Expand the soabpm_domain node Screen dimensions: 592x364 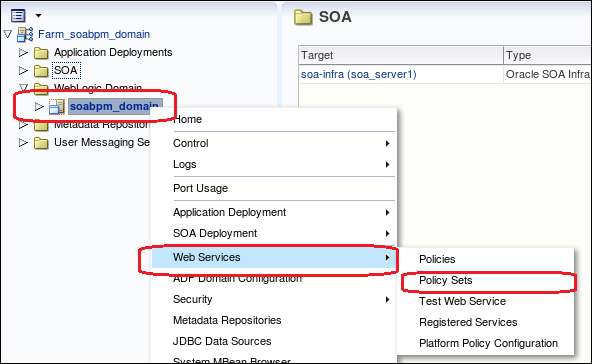[x=39, y=106]
